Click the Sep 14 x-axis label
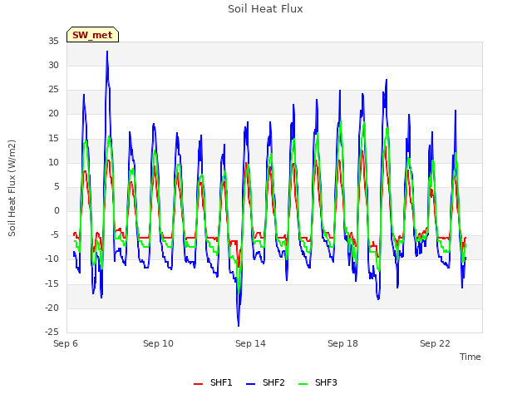 point(250,343)
